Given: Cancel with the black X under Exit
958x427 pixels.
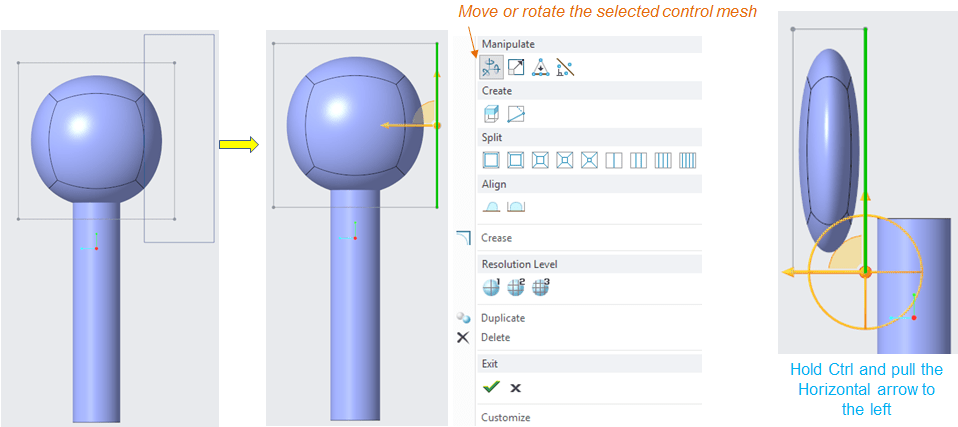Looking at the screenshot, I should pos(516,388).
